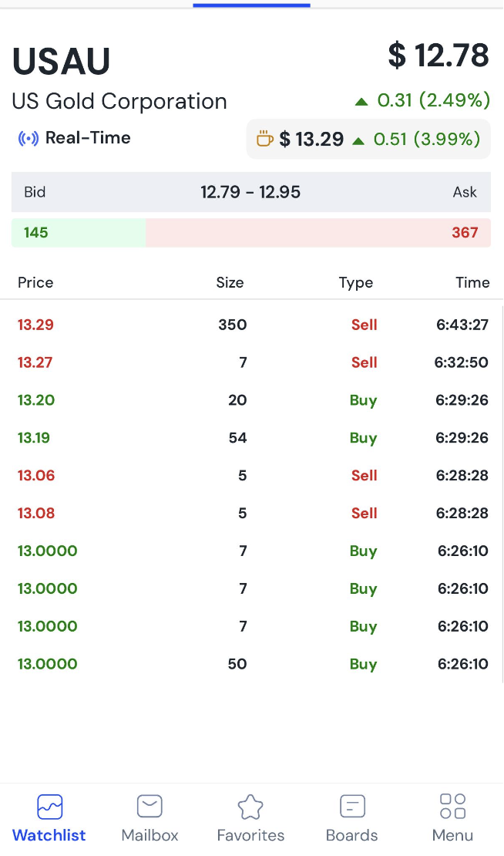This screenshot has width=504, height=856.
Task: Tap the 12.79 - 12.95 bid ask spread
Action: (x=250, y=192)
